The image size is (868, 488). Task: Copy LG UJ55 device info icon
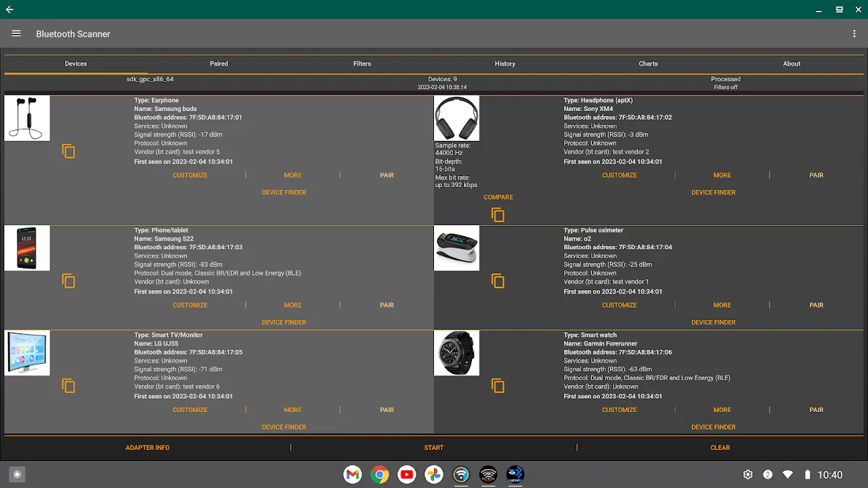68,386
